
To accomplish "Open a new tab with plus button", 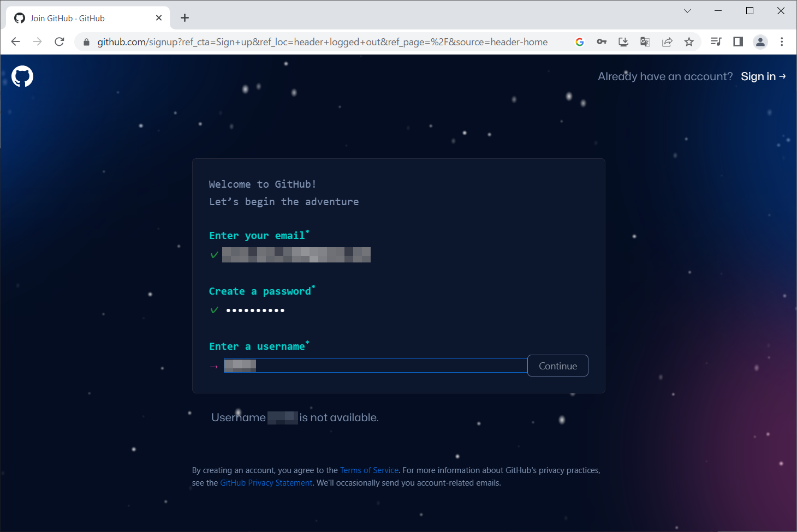I will click(185, 18).
